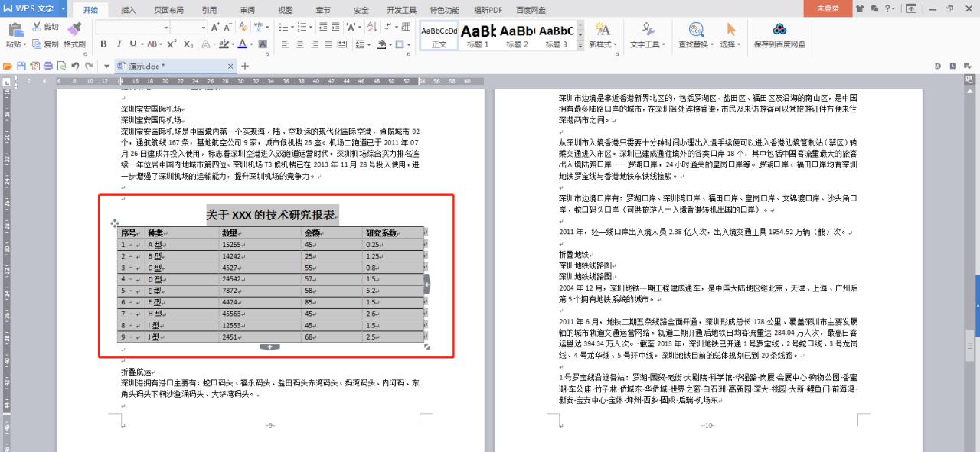Click the table move handle cross icon

coord(115,223)
